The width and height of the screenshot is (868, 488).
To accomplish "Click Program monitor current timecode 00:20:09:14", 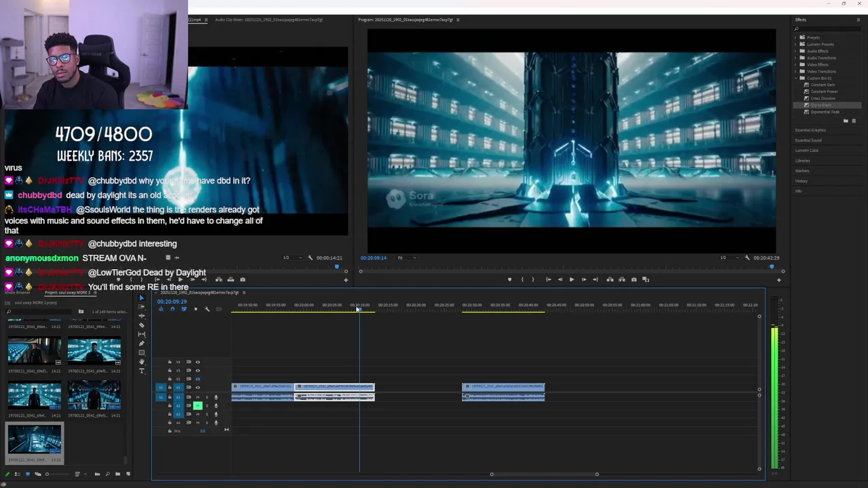I will pyautogui.click(x=374, y=258).
